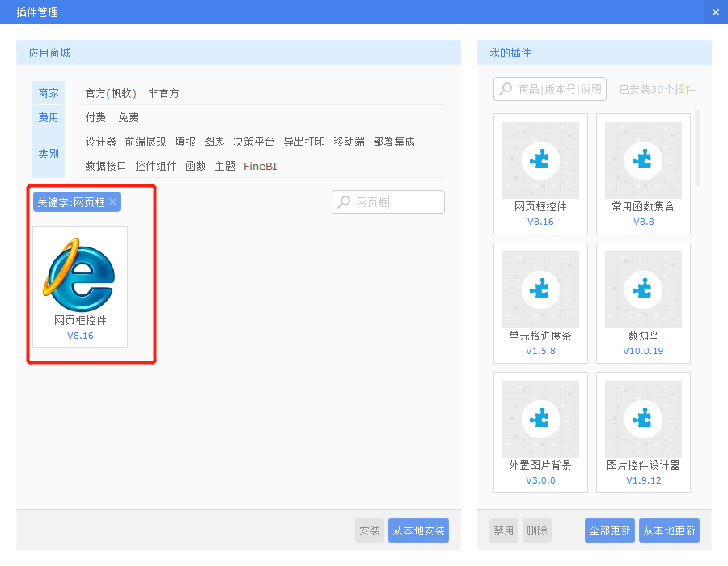Image resolution: width=728 pixels, height=566 pixels.
Task: Select the 单元格进度条 plugin icon
Action: pos(540,290)
